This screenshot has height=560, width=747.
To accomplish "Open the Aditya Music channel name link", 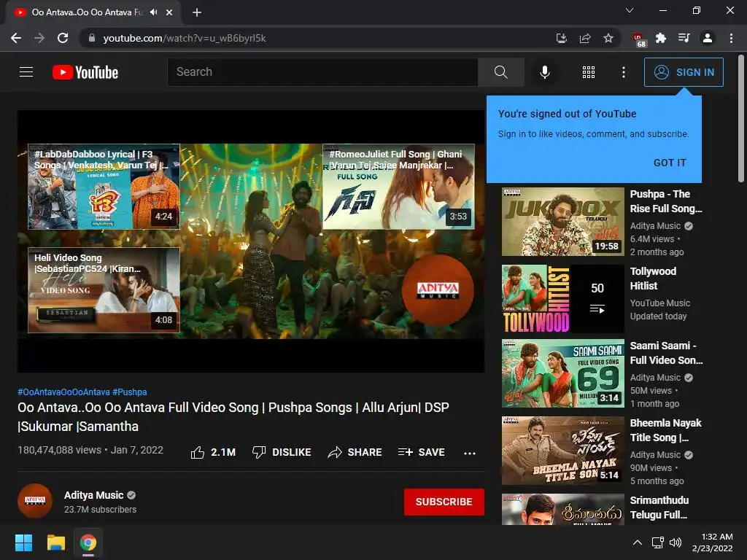I will tap(93, 495).
